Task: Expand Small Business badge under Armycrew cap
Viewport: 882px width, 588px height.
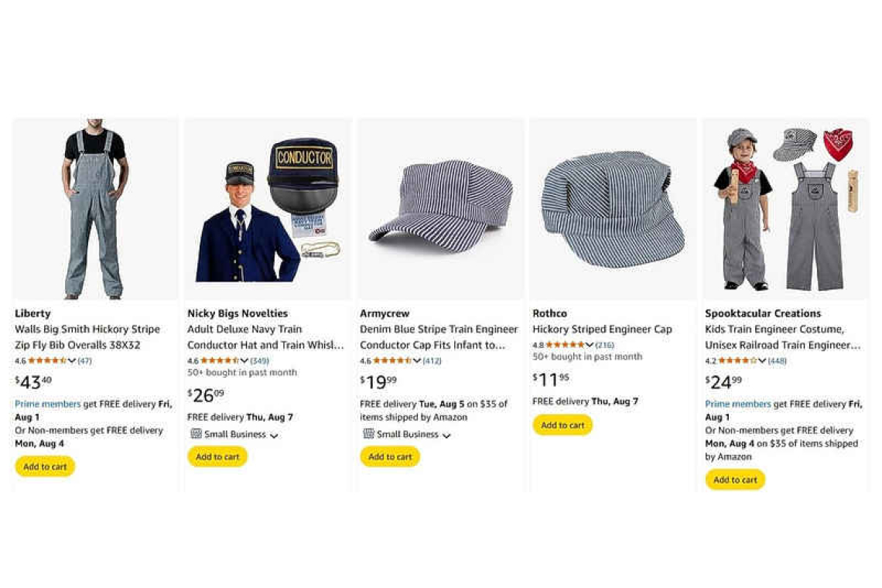Action: [x=446, y=435]
